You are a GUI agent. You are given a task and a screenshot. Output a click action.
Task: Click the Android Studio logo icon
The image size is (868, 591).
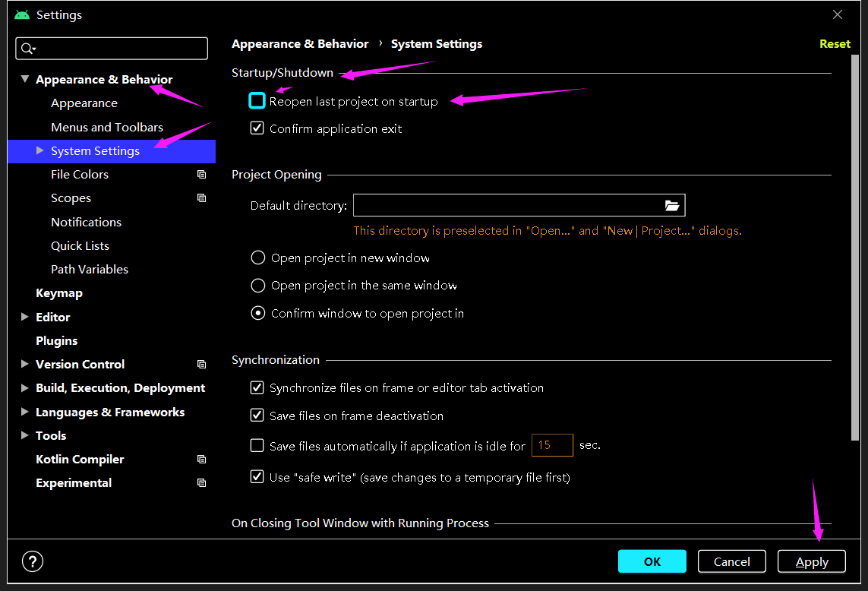(x=22, y=15)
